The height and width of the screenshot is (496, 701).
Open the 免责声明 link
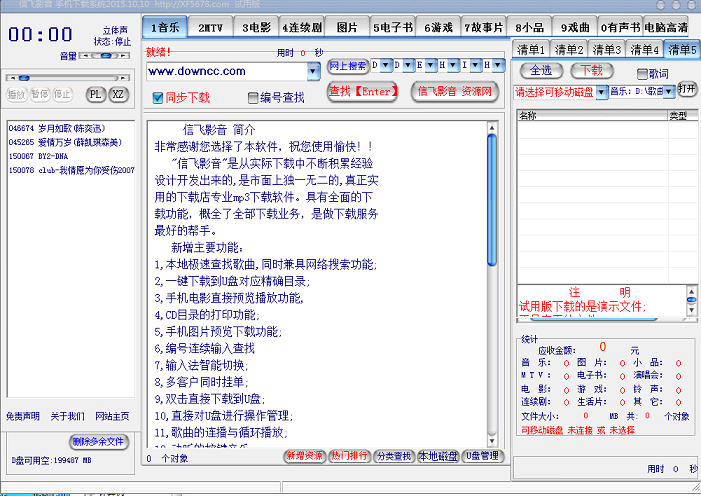click(x=23, y=416)
